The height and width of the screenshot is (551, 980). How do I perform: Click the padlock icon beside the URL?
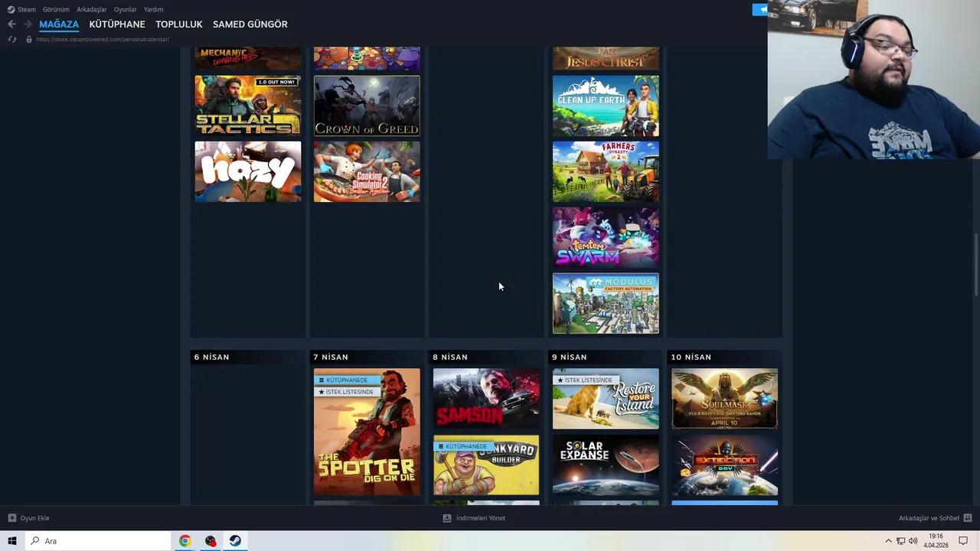pos(29,39)
